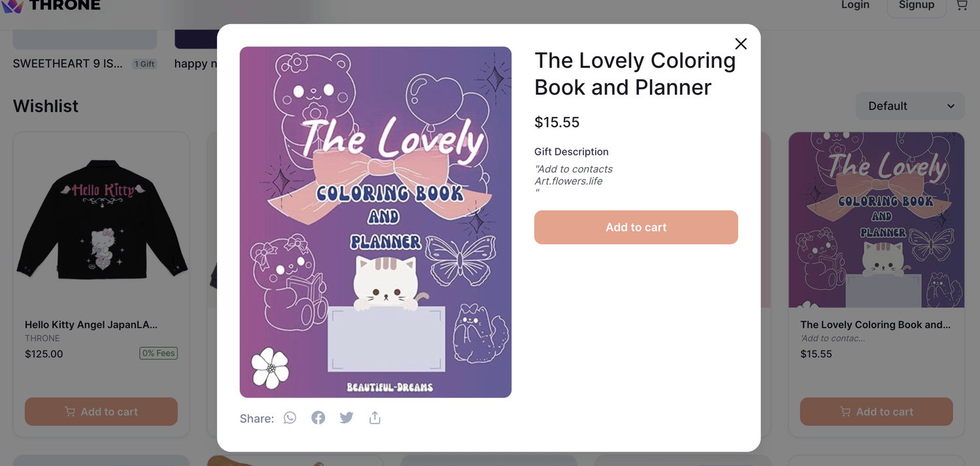980x466 pixels.
Task: Click the Throne logo icon
Action: pos(13,6)
